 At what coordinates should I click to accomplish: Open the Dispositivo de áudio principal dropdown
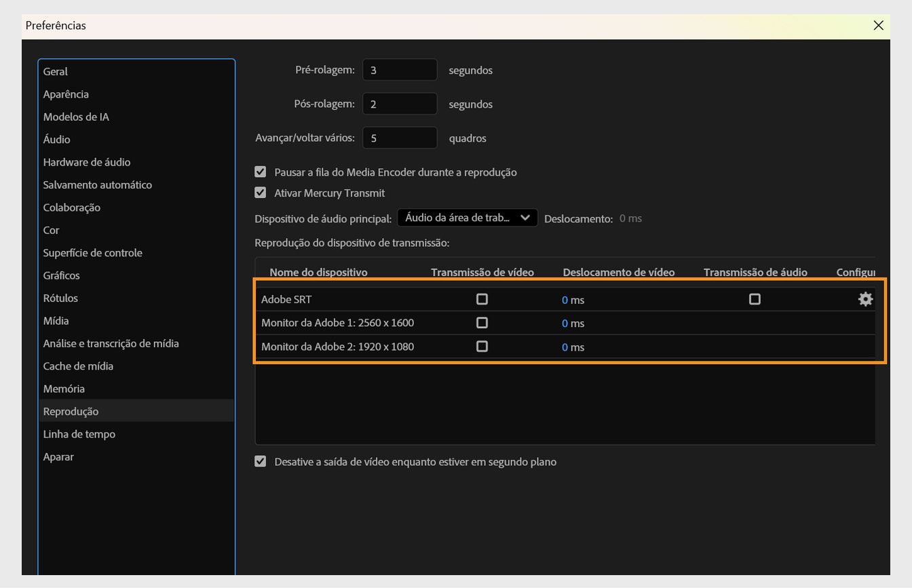(467, 218)
